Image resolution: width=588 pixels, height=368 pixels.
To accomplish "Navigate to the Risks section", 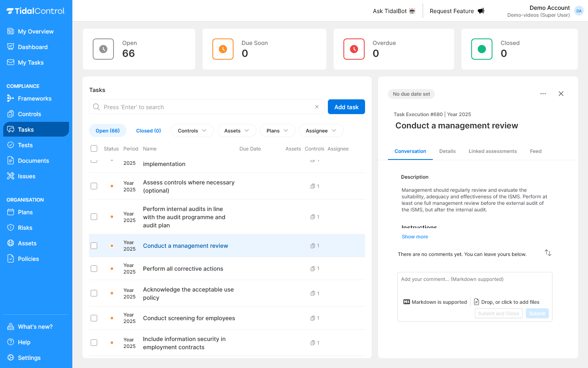I will (26, 227).
